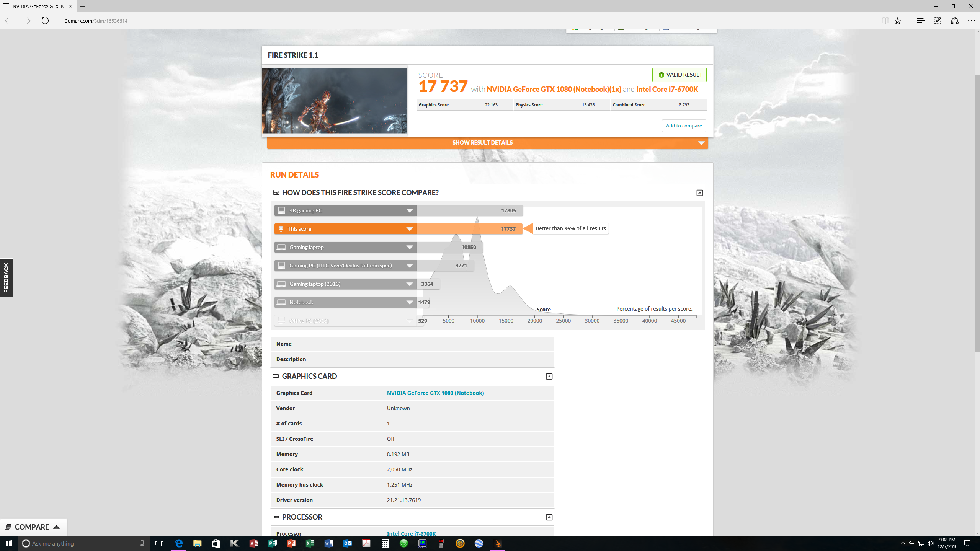Collapse the score comparison section
Viewport: 980px width, 551px height.
pos(699,193)
